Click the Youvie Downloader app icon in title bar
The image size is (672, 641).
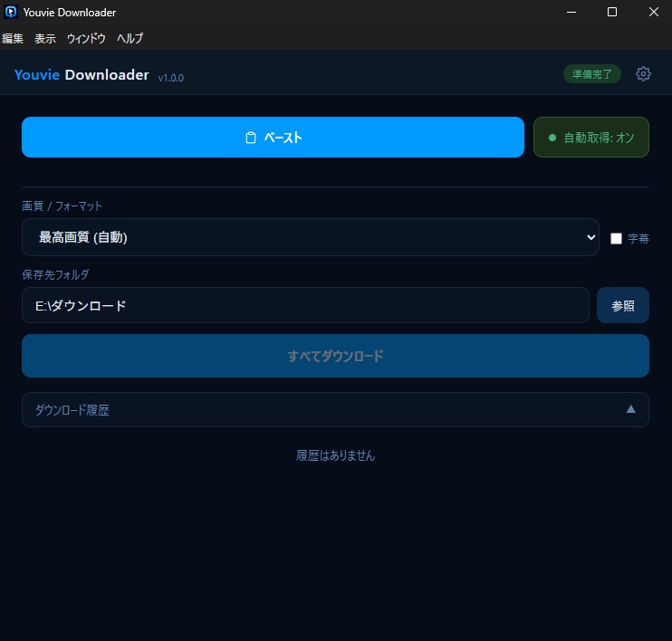[x=11, y=12]
